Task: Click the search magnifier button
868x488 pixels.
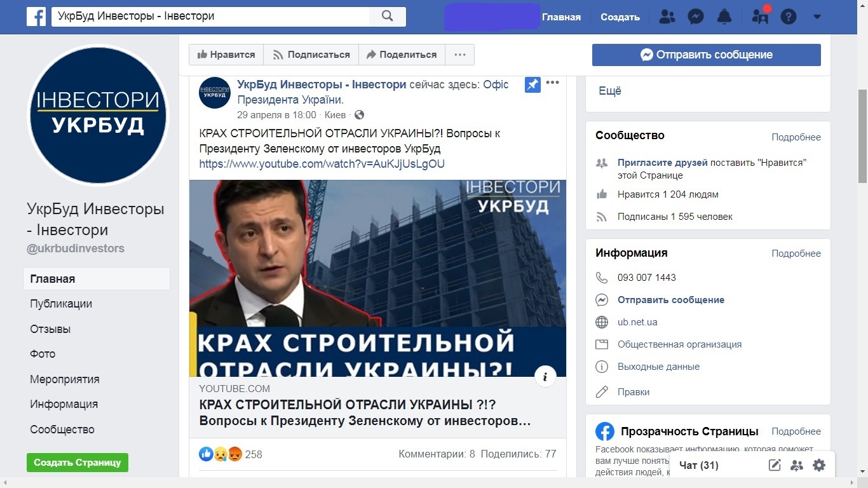Action: [x=388, y=17]
